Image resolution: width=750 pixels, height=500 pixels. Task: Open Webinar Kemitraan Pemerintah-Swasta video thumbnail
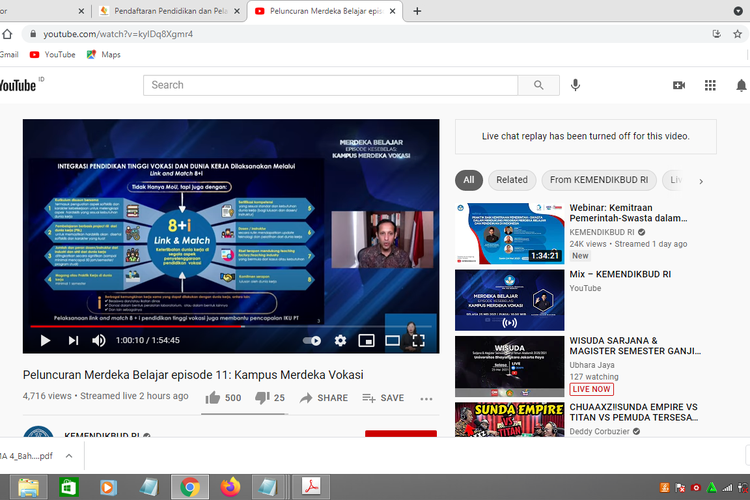point(509,233)
